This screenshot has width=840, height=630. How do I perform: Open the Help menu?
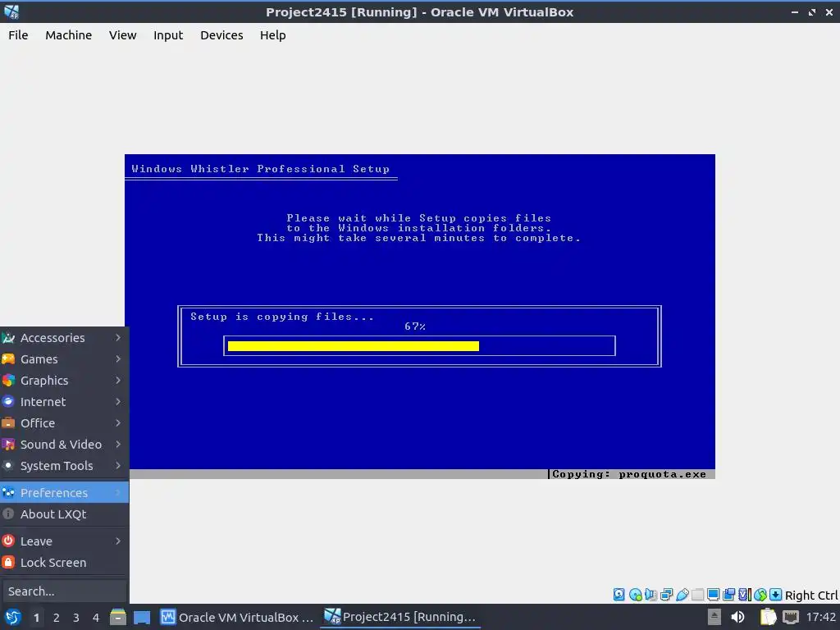(x=272, y=34)
